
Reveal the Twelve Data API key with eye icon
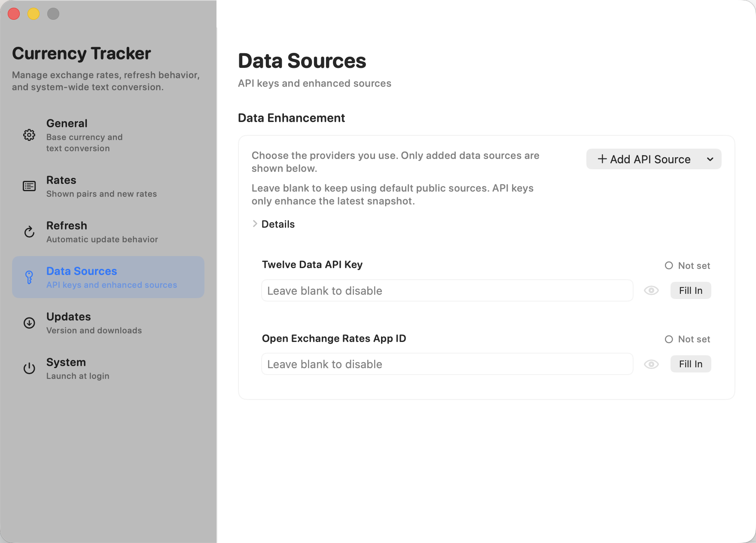point(651,290)
